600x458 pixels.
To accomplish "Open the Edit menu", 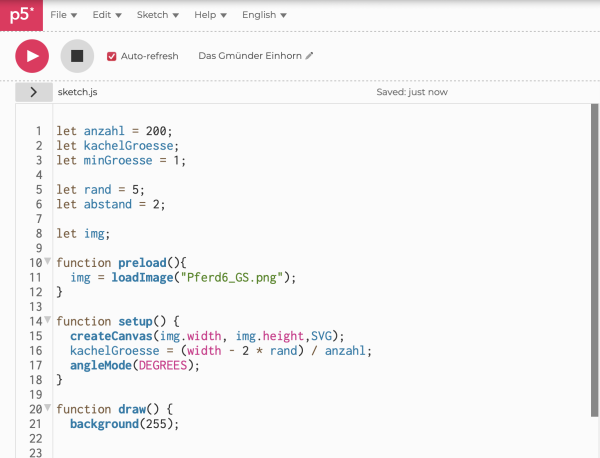I will coord(107,16).
